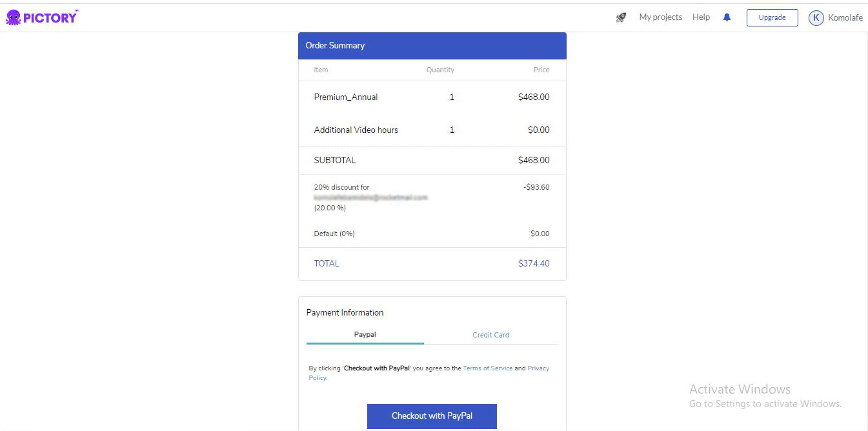Open the Privacy Policy link

(x=538, y=368)
